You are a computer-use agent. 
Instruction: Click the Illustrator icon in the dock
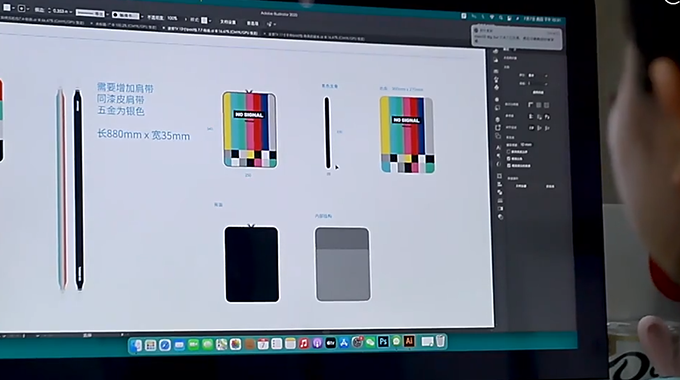[409, 341]
